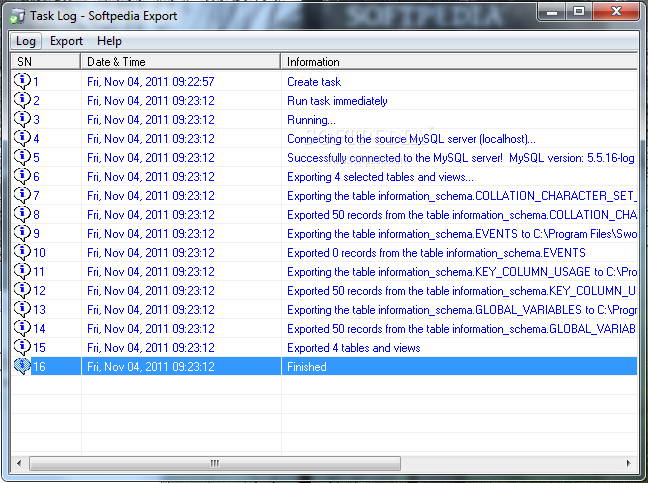
Task: Click the horizontal scrollbar thumb
Action: point(215,463)
